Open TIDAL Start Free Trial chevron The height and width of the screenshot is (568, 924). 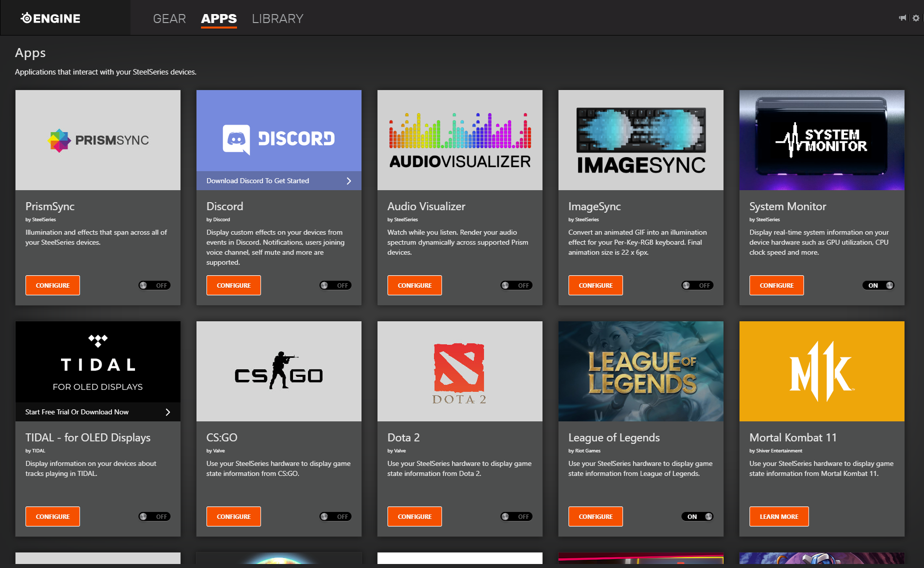[168, 412]
